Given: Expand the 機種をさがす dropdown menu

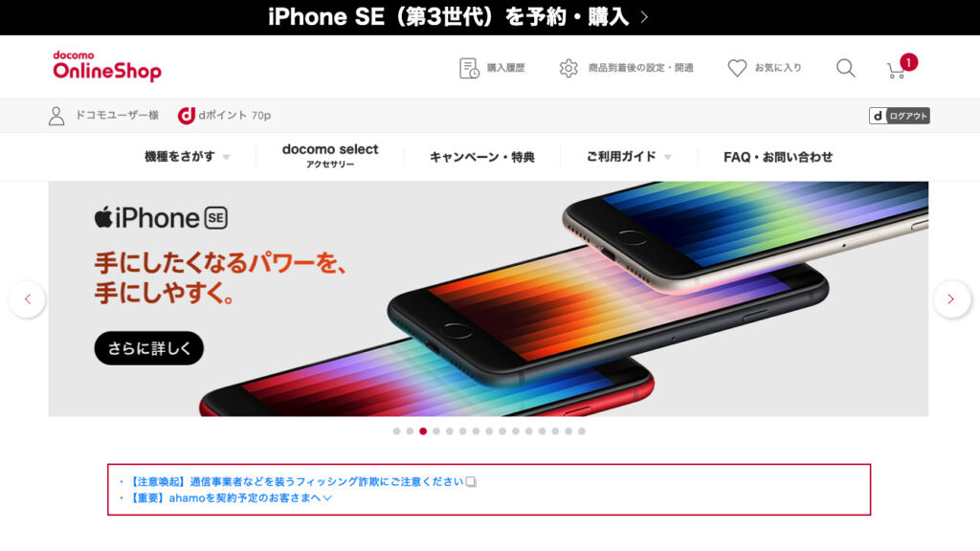Looking at the screenshot, I should [x=187, y=157].
